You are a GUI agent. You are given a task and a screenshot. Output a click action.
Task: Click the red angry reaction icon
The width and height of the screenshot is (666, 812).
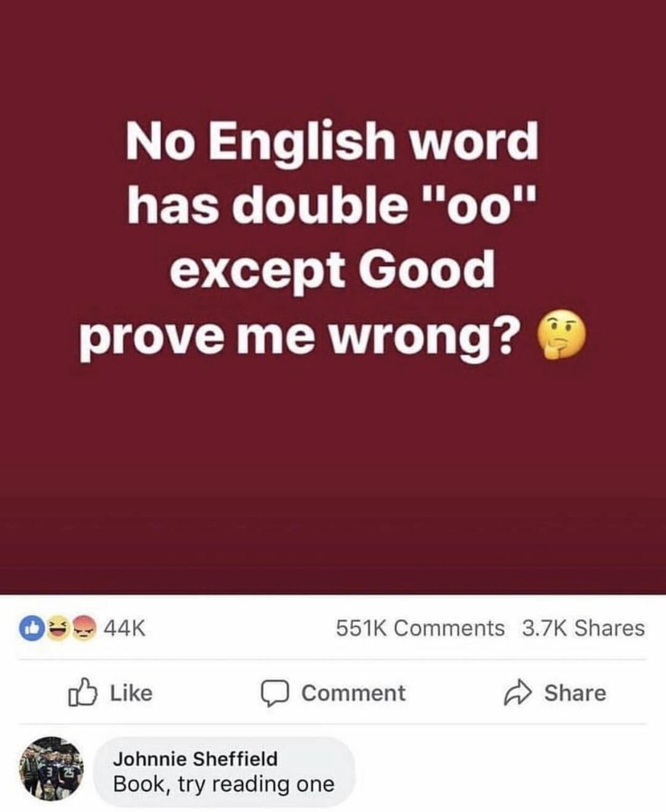coord(84,628)
